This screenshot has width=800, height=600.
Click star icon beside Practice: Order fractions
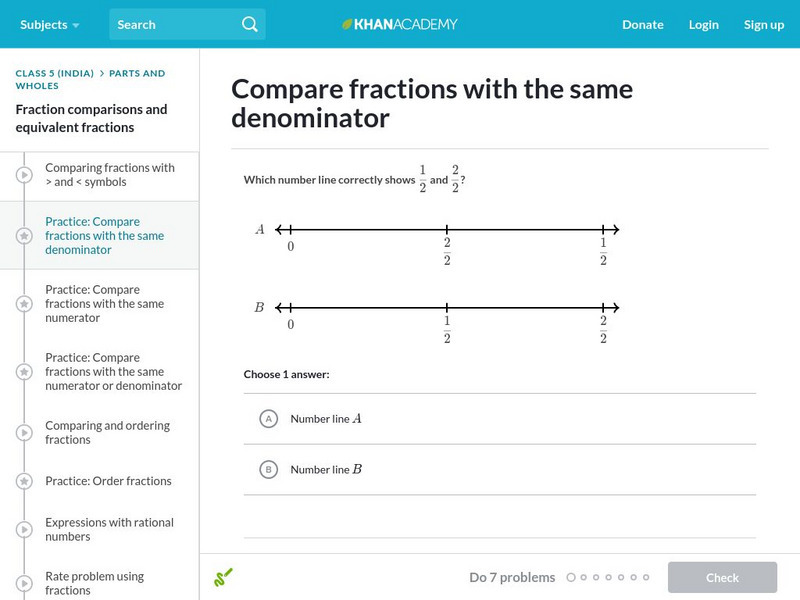[x=24, y=481]
